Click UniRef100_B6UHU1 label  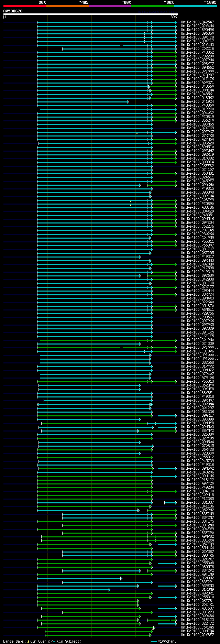point(197,173)
